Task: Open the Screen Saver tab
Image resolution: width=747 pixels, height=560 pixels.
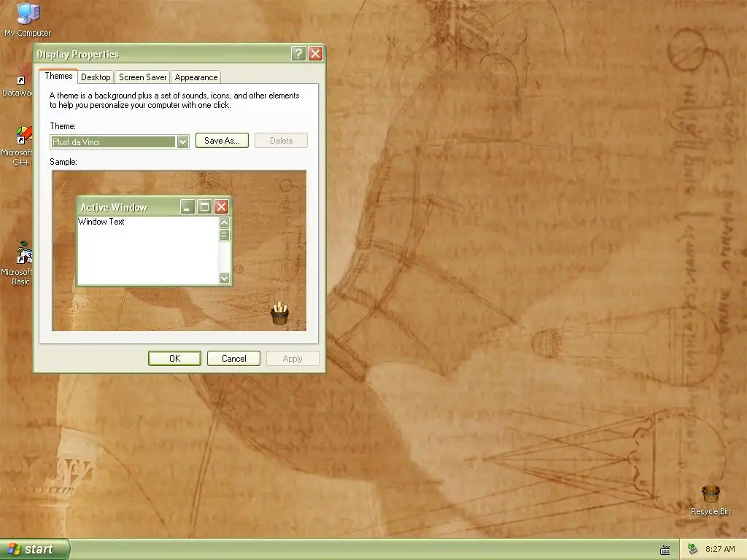Action: point(142,77)
